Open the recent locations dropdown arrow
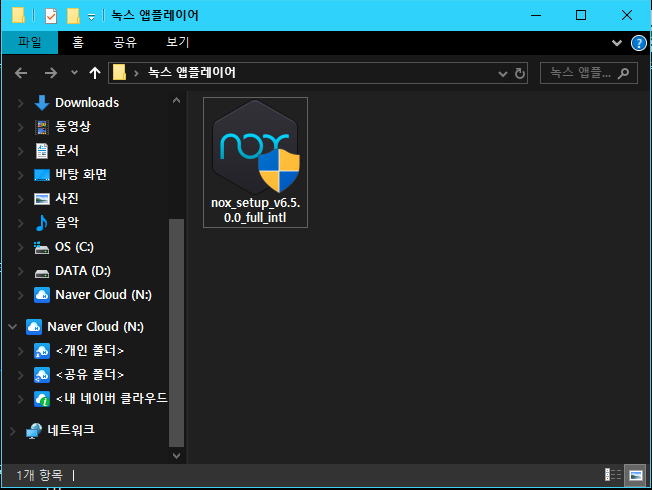The image size is (652, 490). coord(74,73)
